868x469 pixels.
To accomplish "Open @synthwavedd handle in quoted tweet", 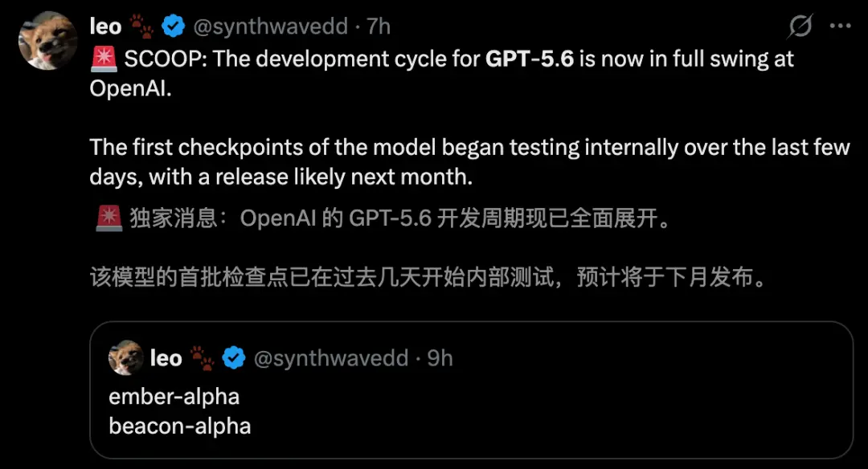I will pos(331,358).
